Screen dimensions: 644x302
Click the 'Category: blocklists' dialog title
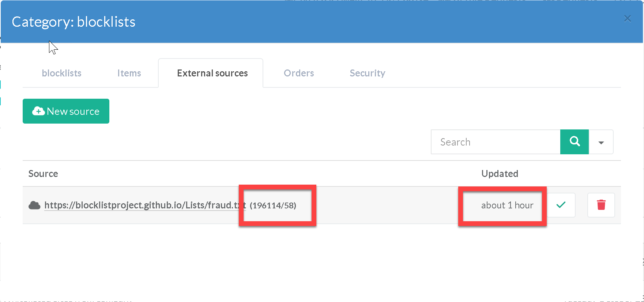74,22
